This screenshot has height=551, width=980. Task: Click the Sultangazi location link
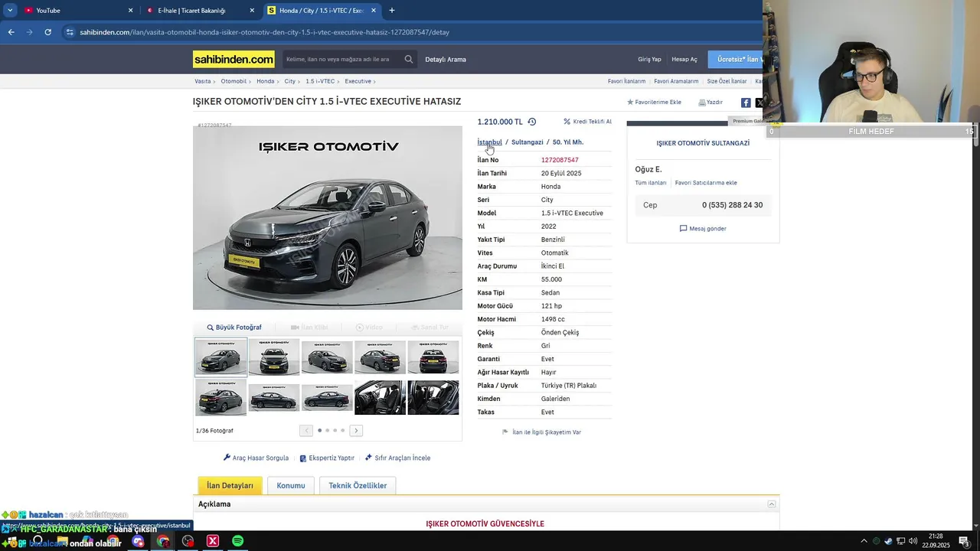pyautogui.click(x=528, y=142)
